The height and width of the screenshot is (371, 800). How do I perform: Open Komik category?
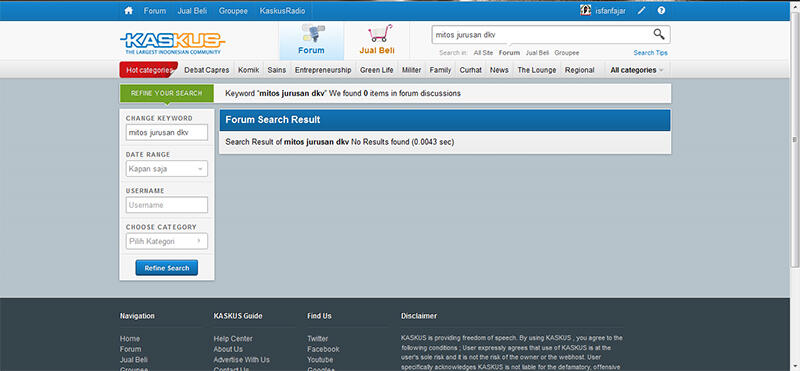(x=248, y=70)
